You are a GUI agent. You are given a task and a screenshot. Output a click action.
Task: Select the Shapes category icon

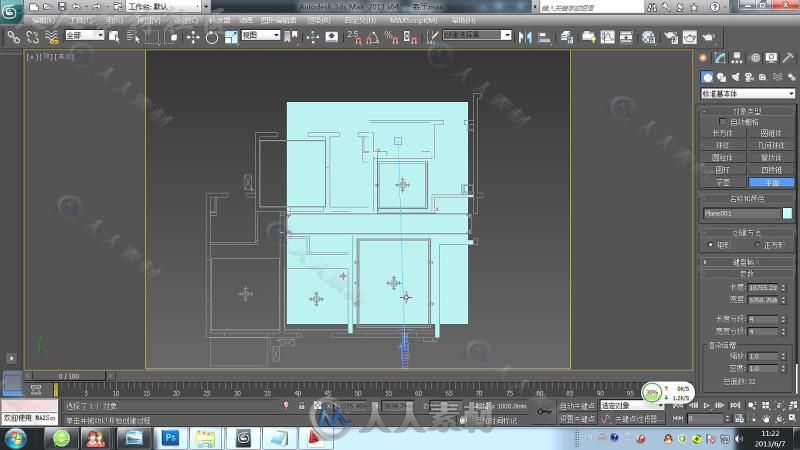(721, 77)
